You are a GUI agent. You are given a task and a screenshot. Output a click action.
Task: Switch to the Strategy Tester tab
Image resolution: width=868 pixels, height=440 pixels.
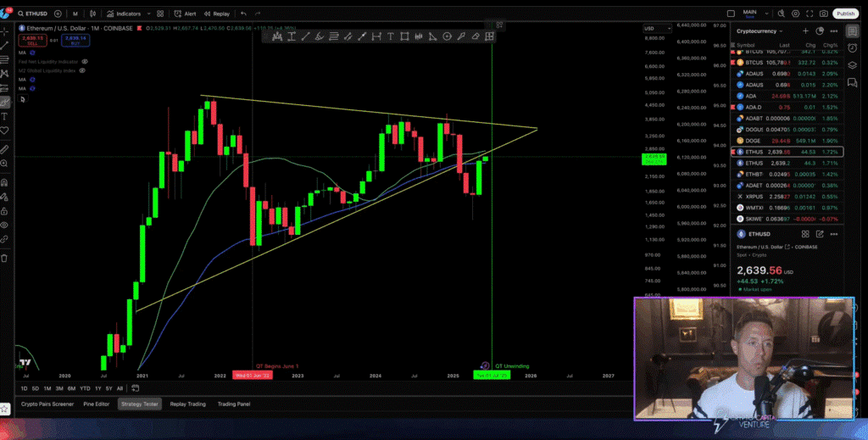(x=140, y=404)
